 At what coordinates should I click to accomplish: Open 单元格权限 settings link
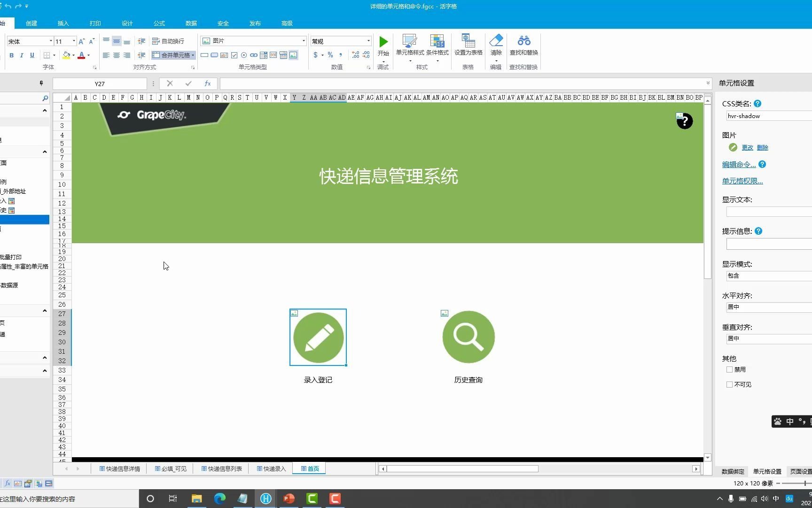pos(742,181)
